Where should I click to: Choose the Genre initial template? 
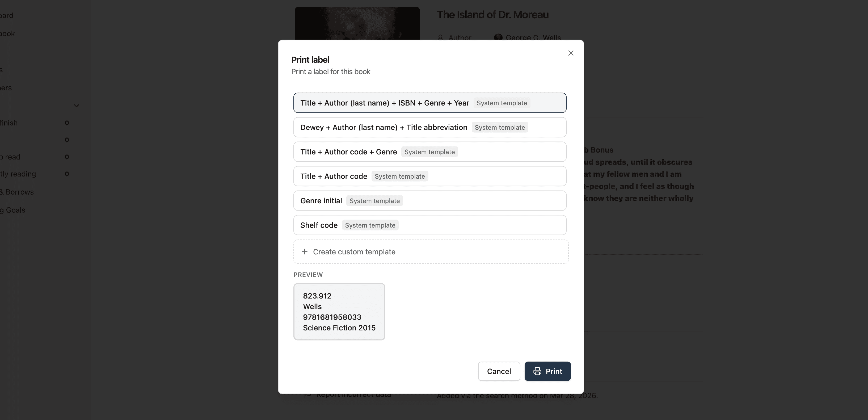point(321,201)
